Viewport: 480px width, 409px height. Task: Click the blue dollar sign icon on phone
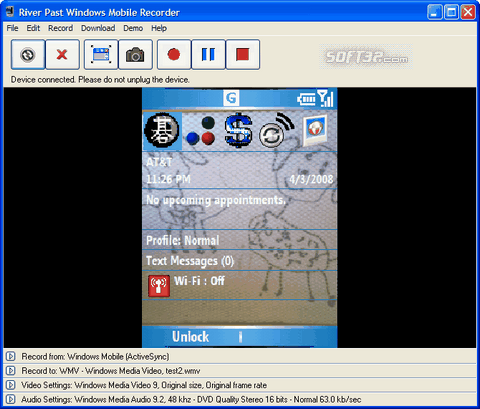coord(238,130)
